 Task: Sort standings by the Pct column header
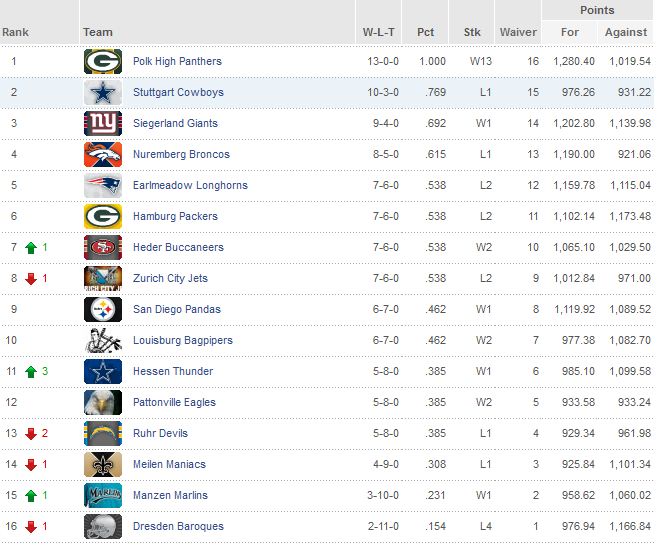pyautogui.click(x=426, y=32)
